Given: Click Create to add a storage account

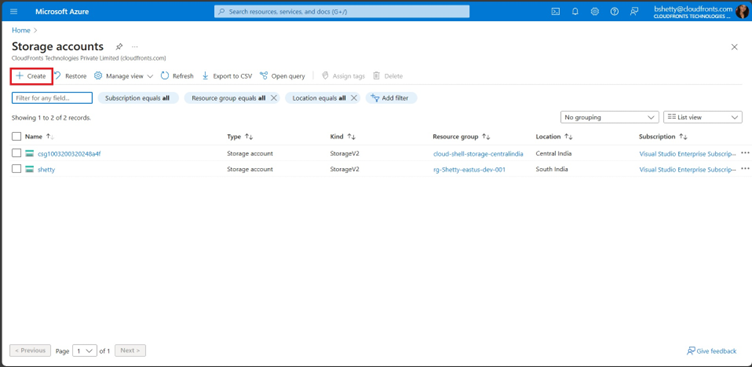Looking at the screenshot, I should pos(31,76).
